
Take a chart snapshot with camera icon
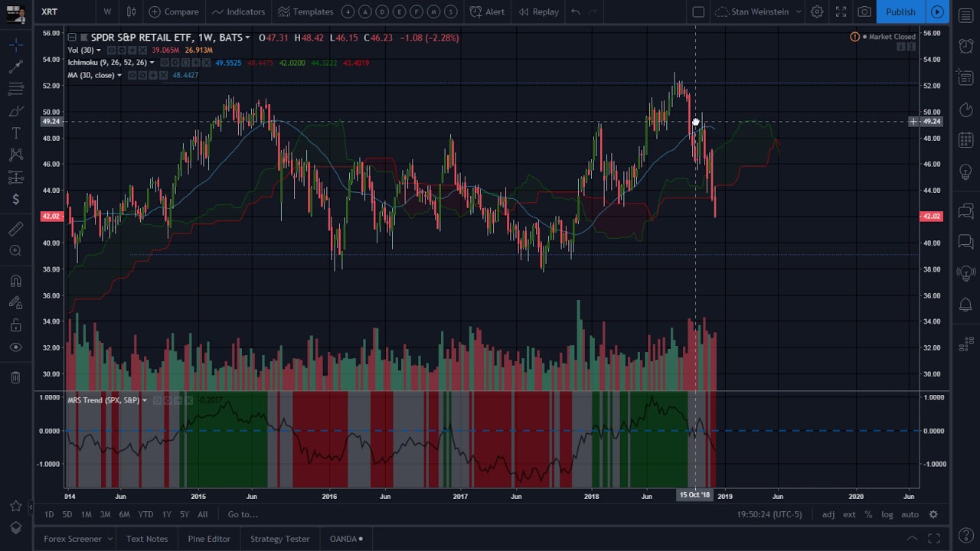click(864, 11)
